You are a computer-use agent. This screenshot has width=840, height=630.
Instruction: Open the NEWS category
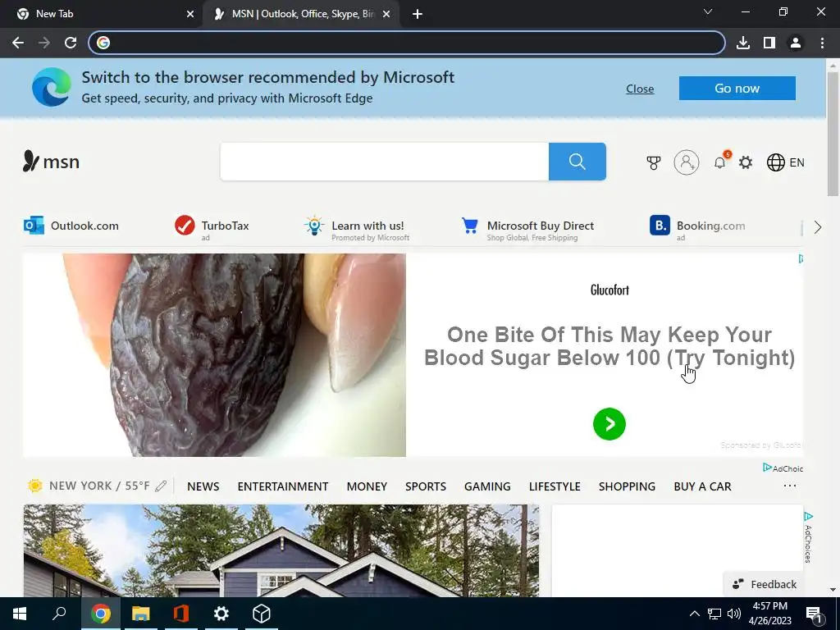pos(203,486)
